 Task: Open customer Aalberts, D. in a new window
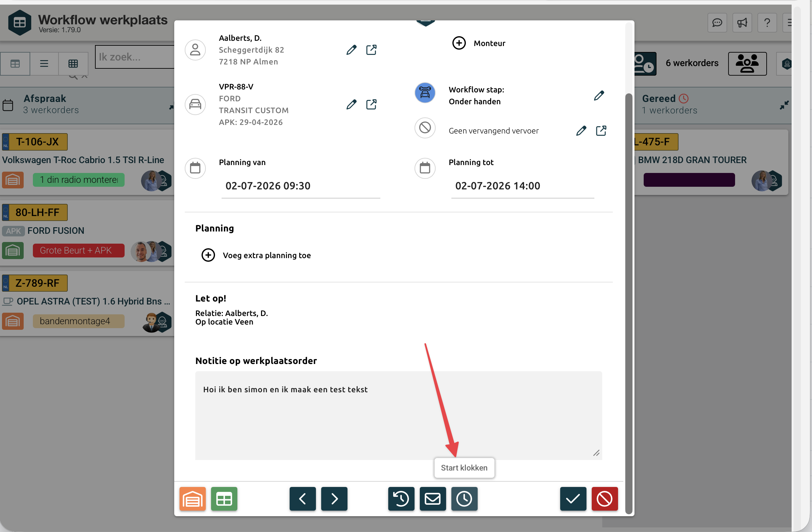pos(371,50)
